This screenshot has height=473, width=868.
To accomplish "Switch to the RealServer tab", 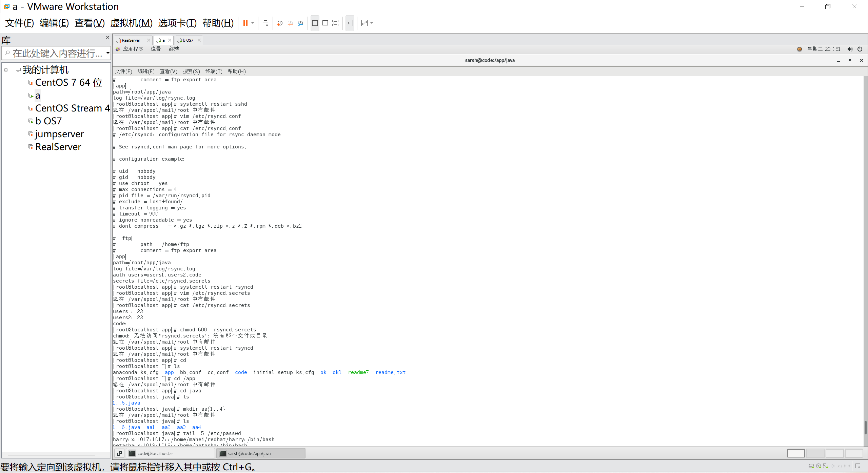I will (x=131, y=40).
